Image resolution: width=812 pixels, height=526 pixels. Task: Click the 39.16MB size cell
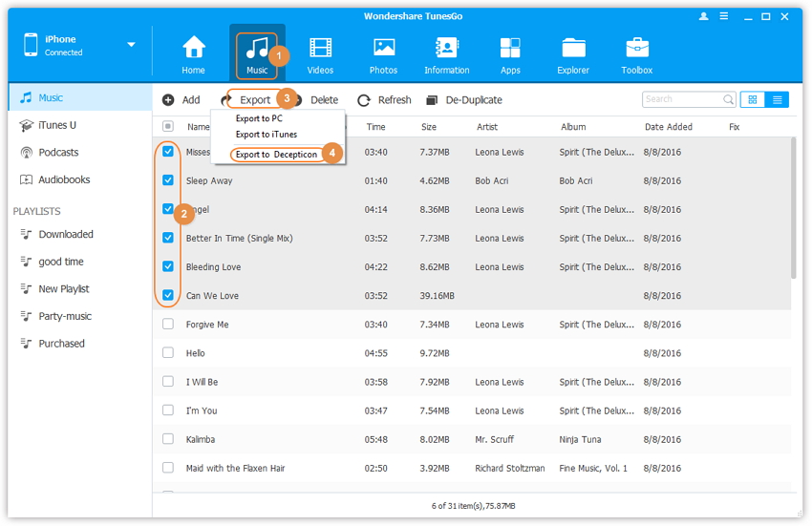pos(437,296)
